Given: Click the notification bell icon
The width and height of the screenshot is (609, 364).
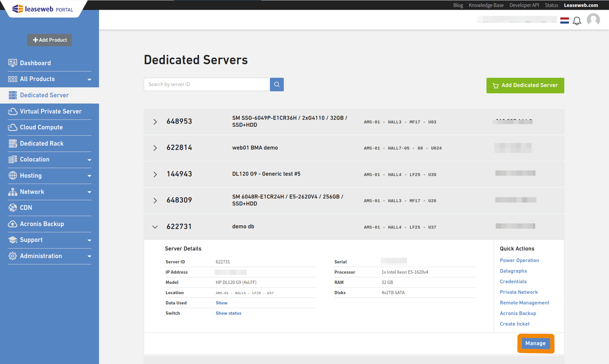Looking at the screenshot, I should (577, 21).
